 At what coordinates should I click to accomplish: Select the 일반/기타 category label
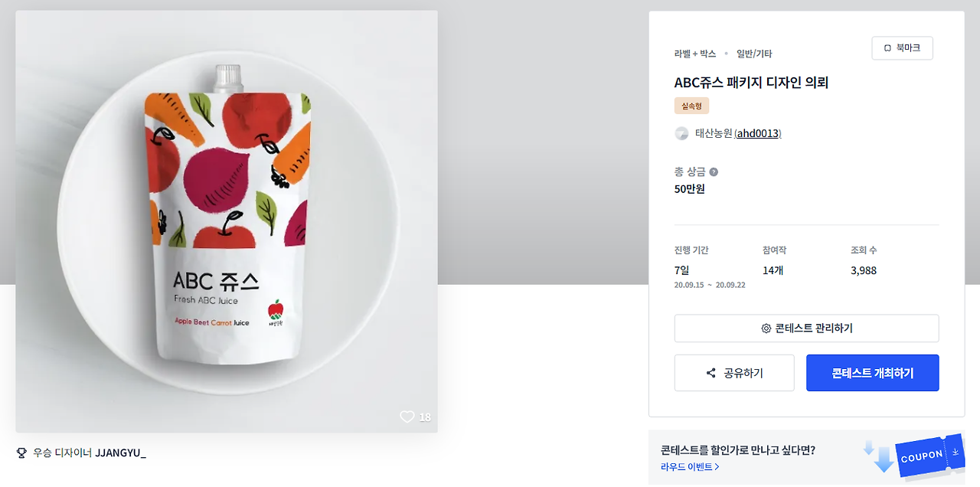(754, 54)
